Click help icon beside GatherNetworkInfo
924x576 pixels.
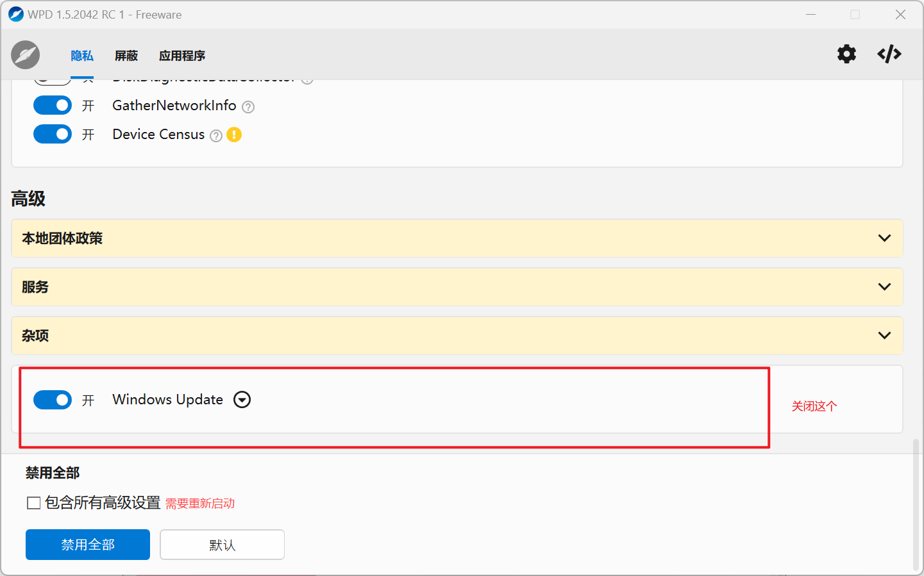coord(248,107)
